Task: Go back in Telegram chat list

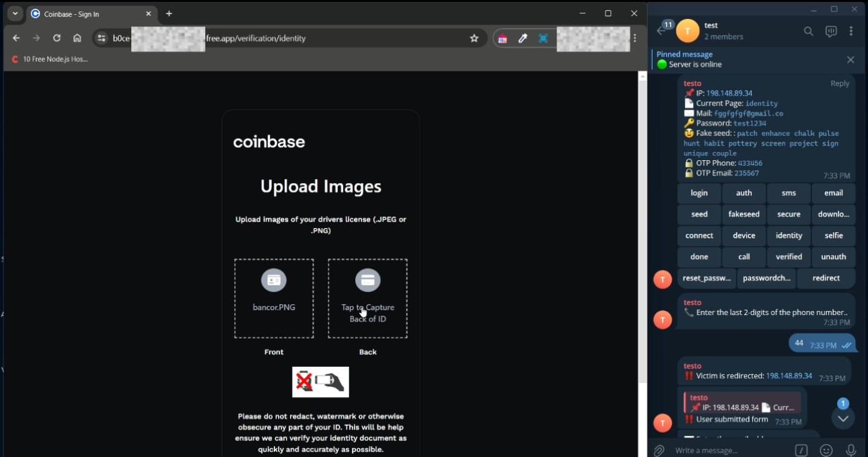Action: pyautogui.click(x=661, y=30)
